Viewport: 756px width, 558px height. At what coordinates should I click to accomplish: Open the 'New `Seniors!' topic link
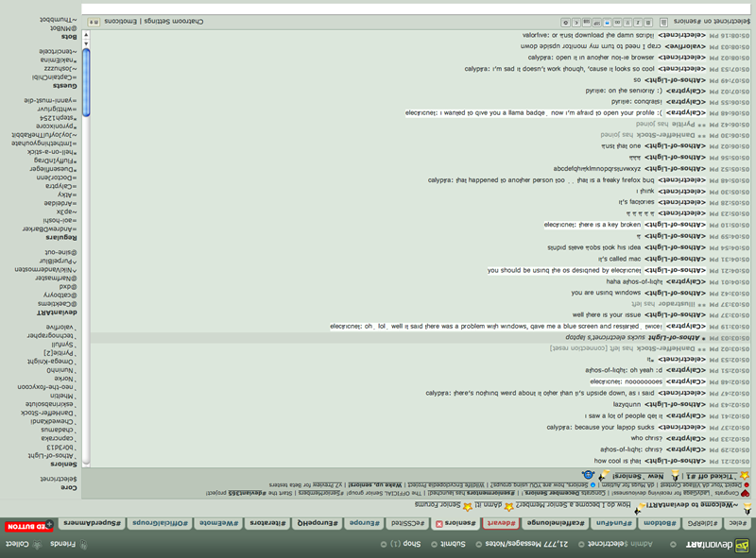point(638,476)
